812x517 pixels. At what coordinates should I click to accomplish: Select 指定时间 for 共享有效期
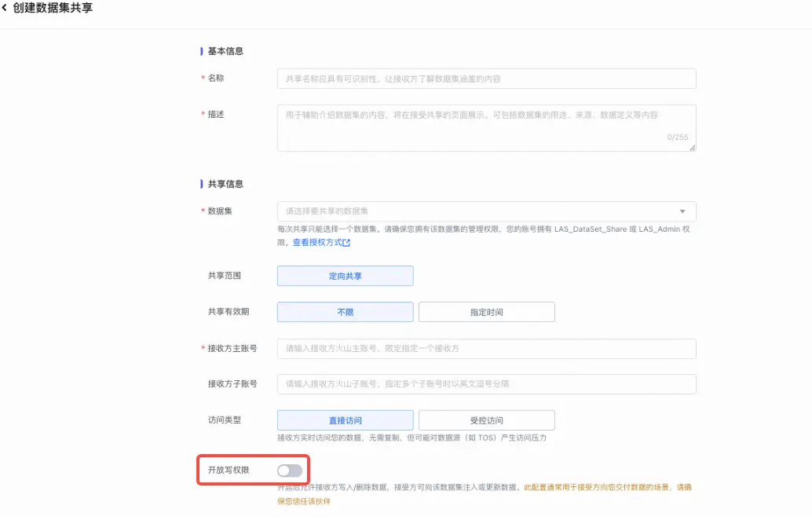pyautogui.click(x=486, y=312)
